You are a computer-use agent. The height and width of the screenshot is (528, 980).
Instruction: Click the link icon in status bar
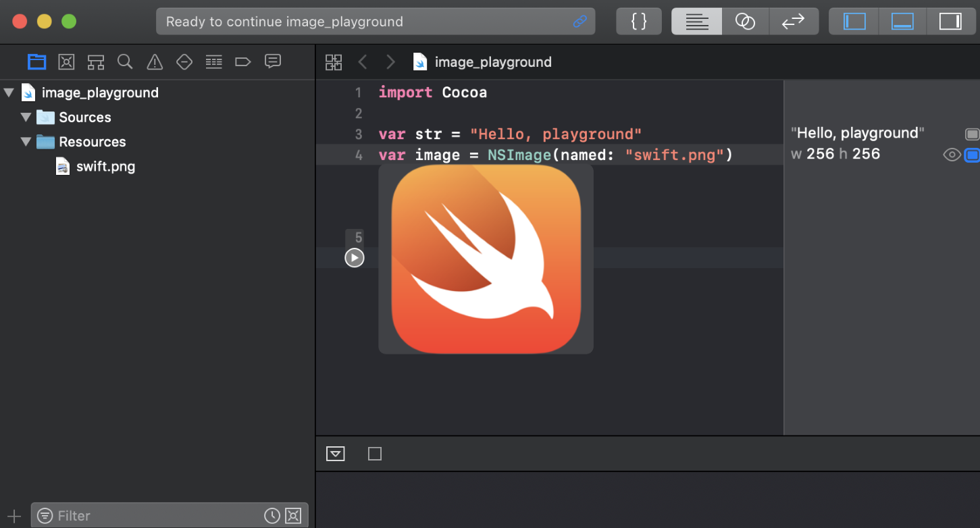tap(579, 22)
